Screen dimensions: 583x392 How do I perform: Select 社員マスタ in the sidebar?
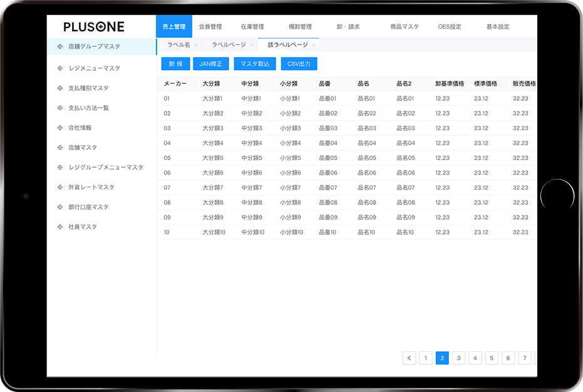click(83, 227)
